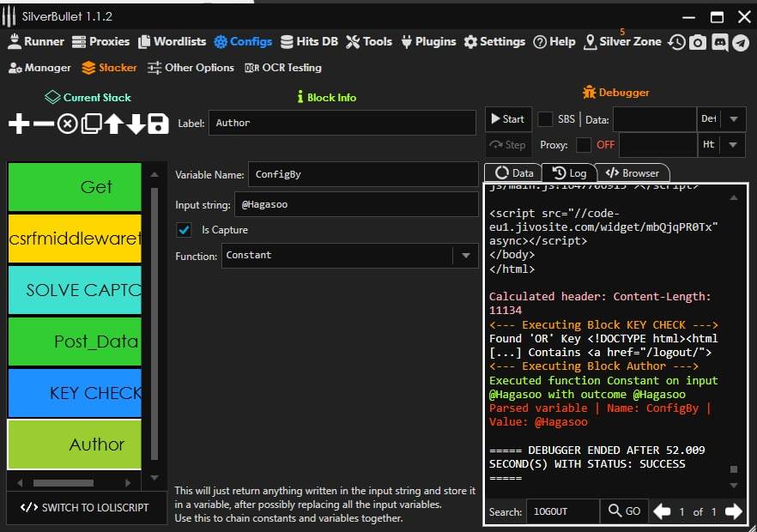Remove selected block using the minus icon
This screenshot has width=757, height=532.
click(43, 124)
